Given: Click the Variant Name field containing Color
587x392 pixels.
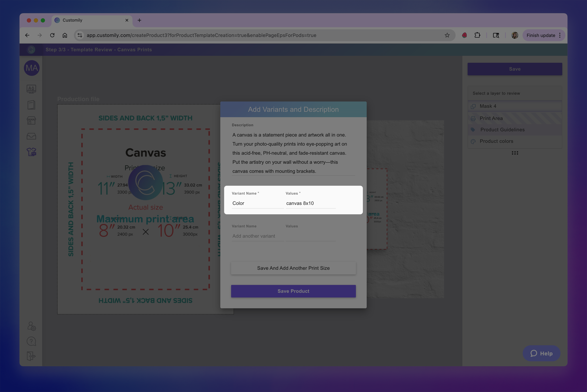Looking at the screenshot, I should (x=257, y=203).
